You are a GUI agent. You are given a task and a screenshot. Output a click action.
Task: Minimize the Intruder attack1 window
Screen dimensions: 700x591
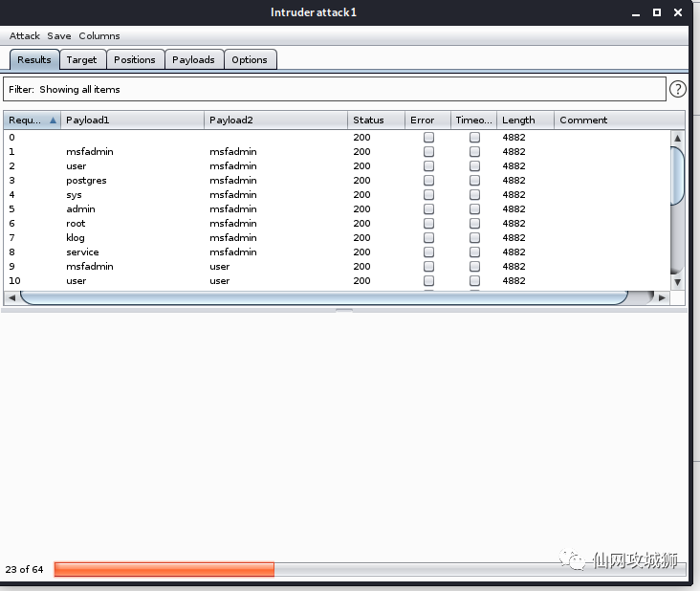click(636, 13)
